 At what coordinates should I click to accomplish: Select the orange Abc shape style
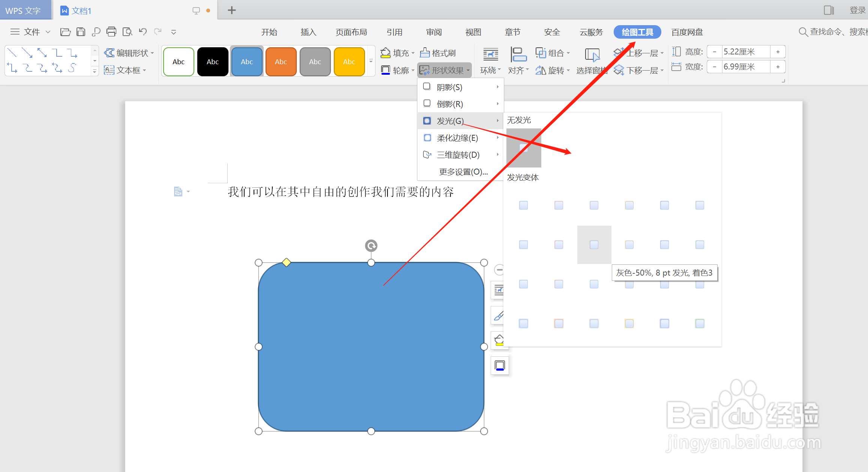281,62
